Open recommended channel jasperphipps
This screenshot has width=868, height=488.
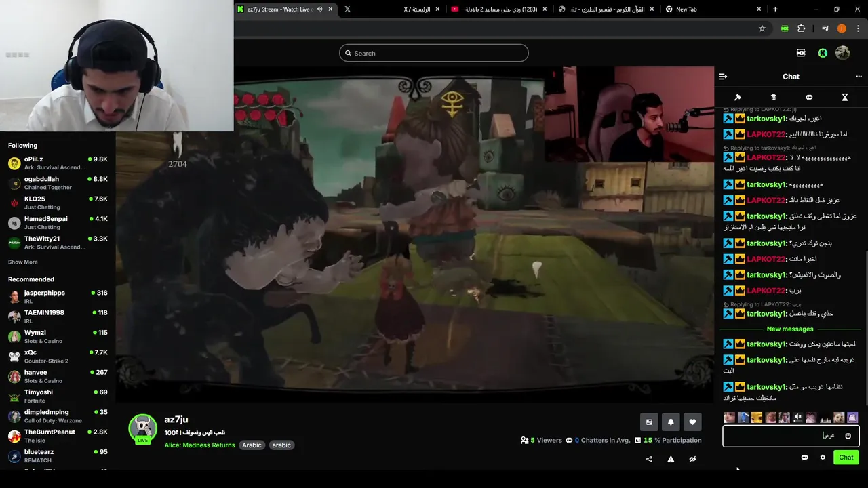pyautogui.click(x=58, y=297)
